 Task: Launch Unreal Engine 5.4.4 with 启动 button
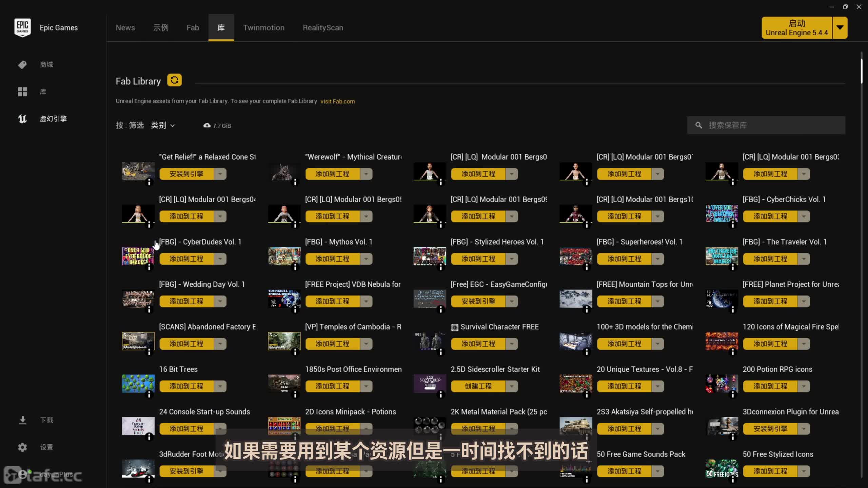tap(796, 28)
